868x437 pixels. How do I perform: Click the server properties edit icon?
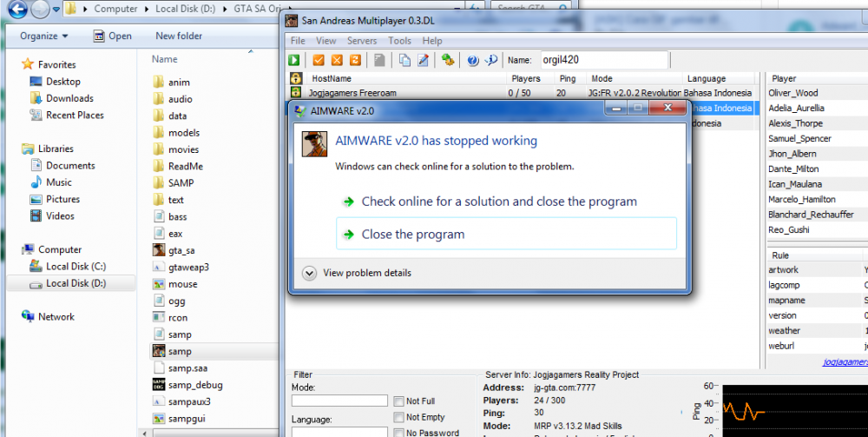point(423,60)
